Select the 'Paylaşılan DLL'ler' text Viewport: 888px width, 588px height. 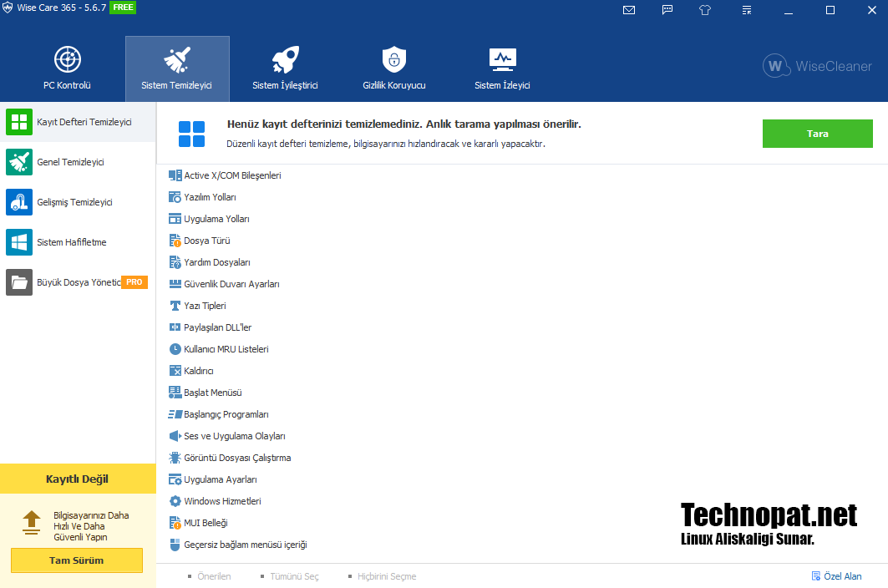218,327
